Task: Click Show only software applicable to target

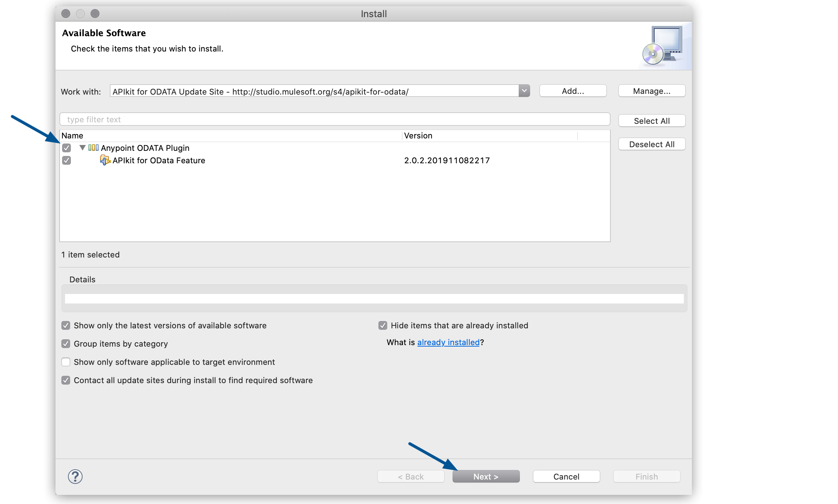Action: click(x=66, y=362)
